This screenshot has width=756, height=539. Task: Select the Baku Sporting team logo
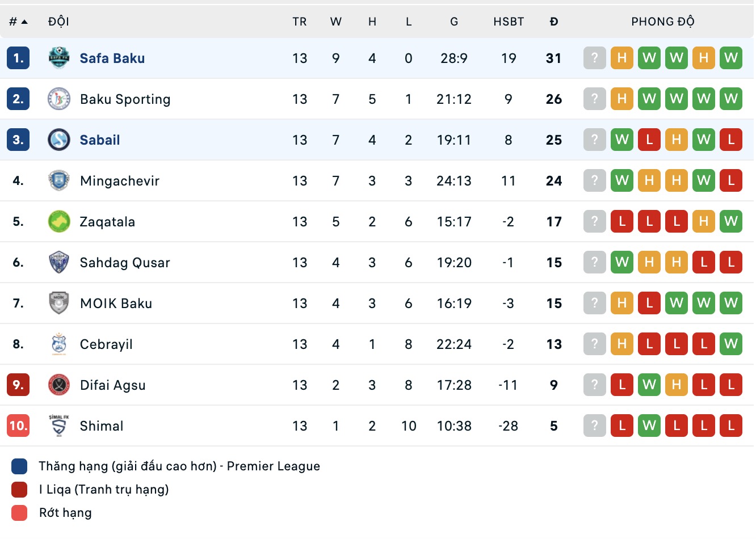pyautogui.click(x=58, y=98)
